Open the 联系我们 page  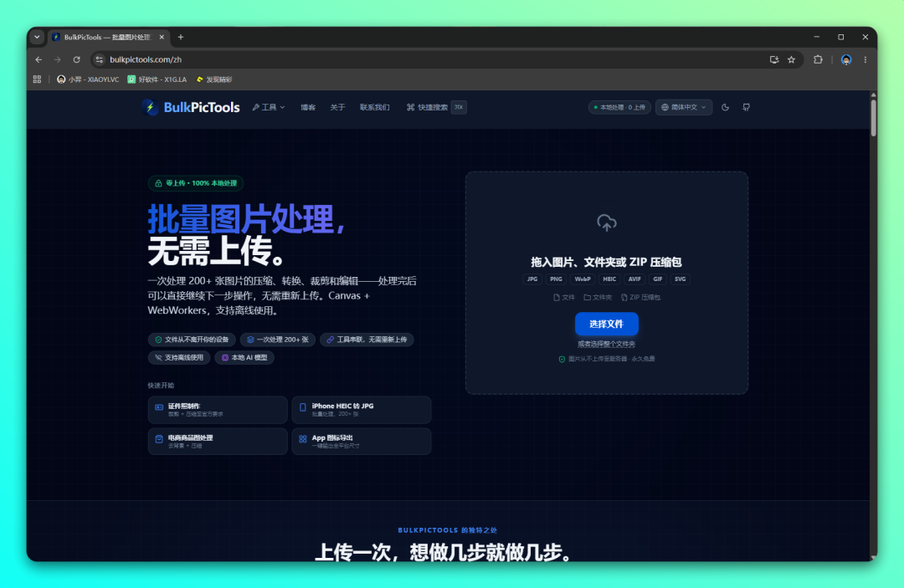coord(374,107)
